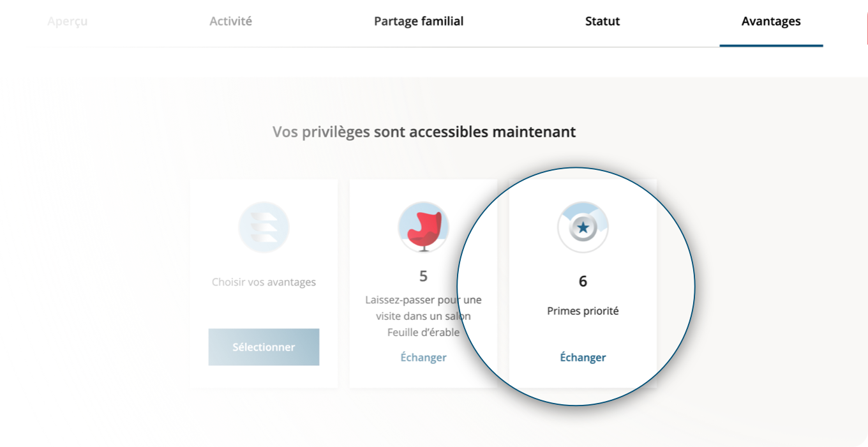Click Échanger under Primes priorité
This screenshot has width=868, height=447.
pos(583,358)
